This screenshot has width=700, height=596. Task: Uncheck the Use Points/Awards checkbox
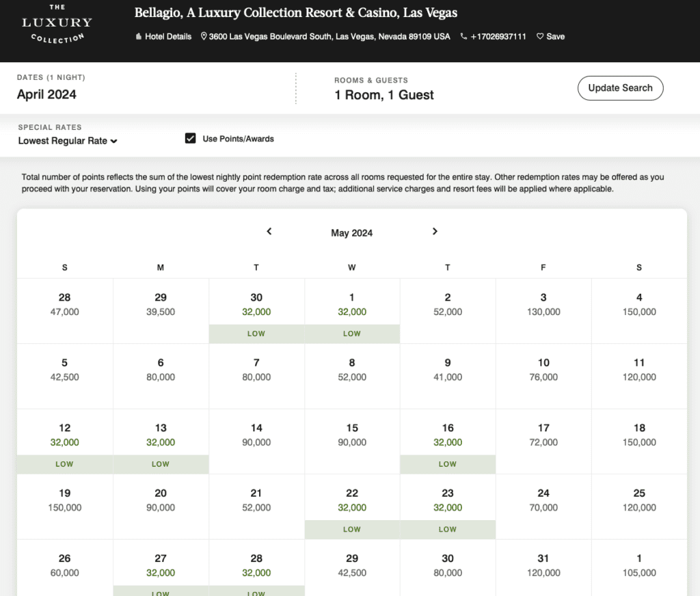(x=190, y=139)
